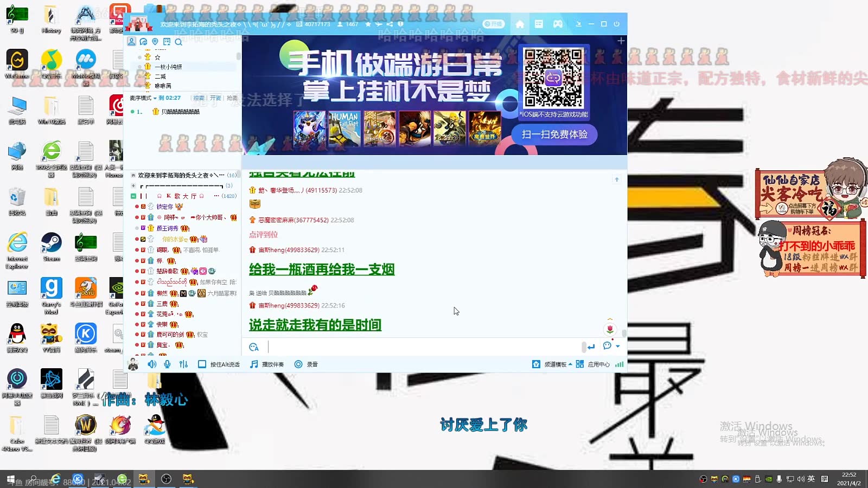Toggle speaker volume icon in bottom bar
868x488 pixels.
click(152, 364)
